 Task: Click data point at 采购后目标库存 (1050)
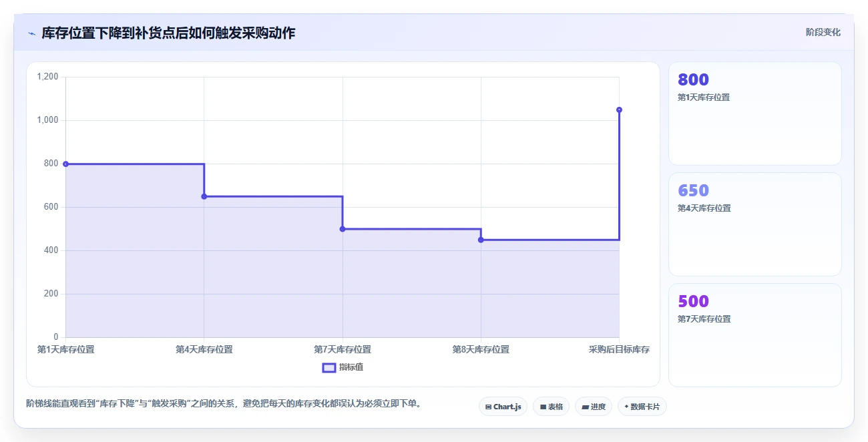619,109
